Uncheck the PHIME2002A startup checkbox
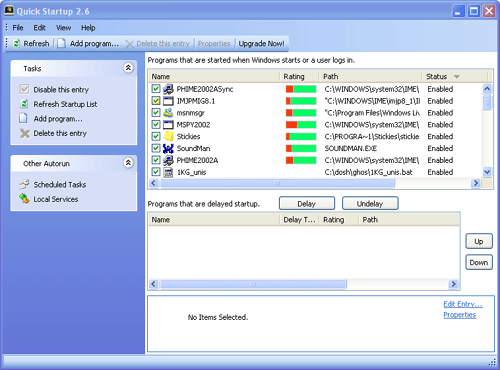500x370 pixels. 156,160
